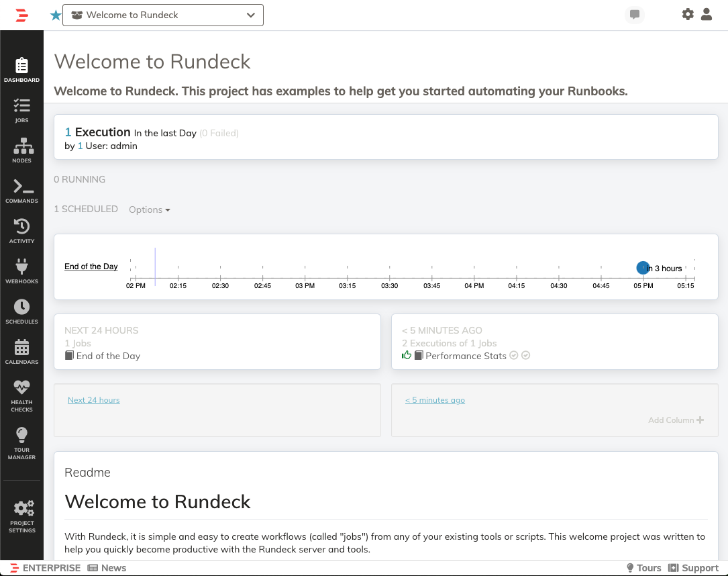Expand the Options dropdown
The image size is (728, 576).
149,209
